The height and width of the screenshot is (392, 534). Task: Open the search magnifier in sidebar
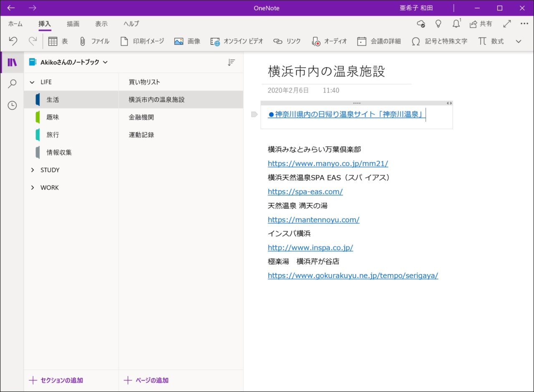(x=12, y=84)
